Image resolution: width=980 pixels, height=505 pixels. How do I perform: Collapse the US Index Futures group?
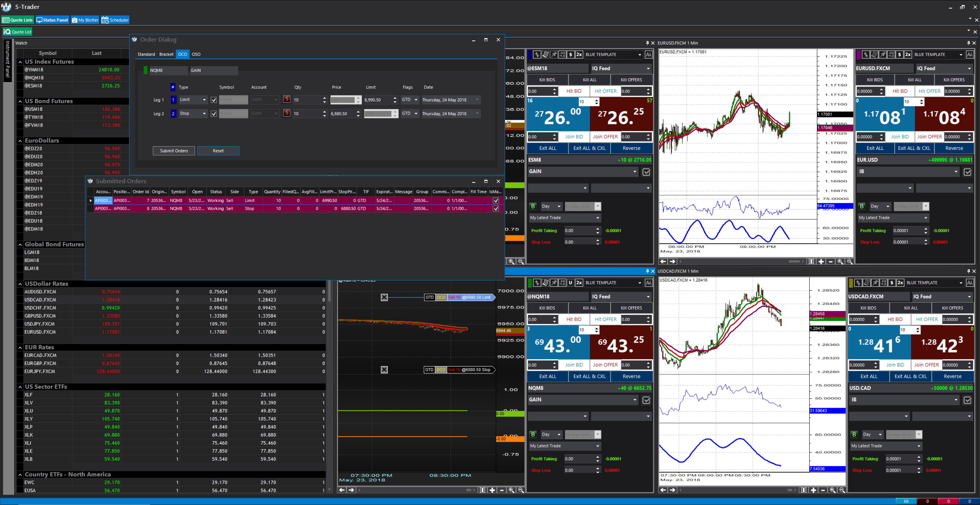[x=20, y=62]
